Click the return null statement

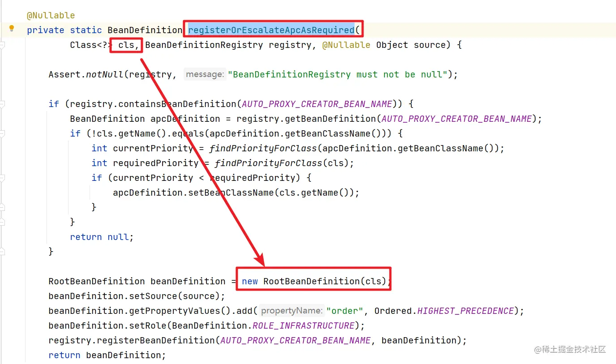tap(102, 237)
